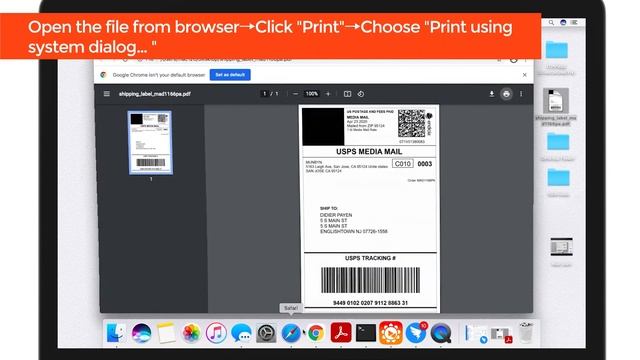Select the screenshot image file on desktop
Image resolution: width=640 pixels, height=360 pixels.
[x=561, y=247]
